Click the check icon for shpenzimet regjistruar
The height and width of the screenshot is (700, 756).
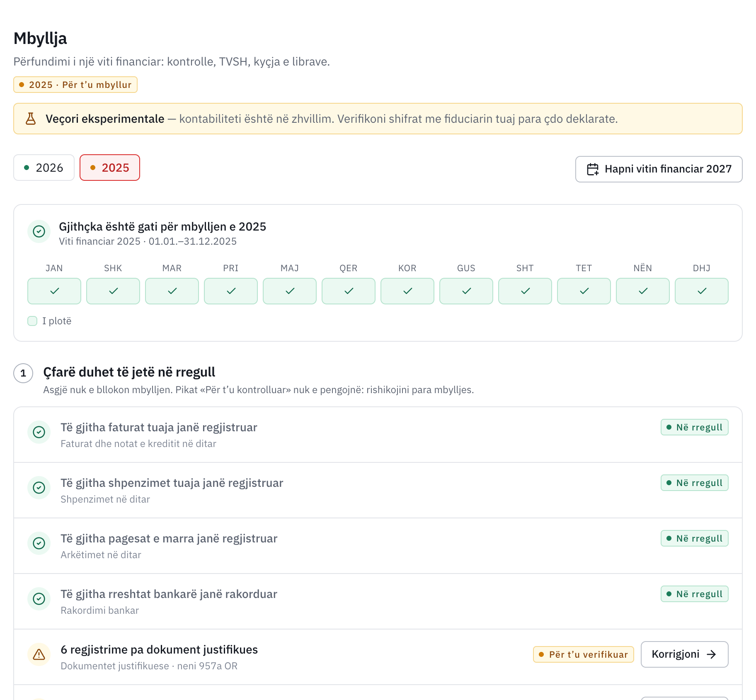pyautogui.click(x=39, y=488)
